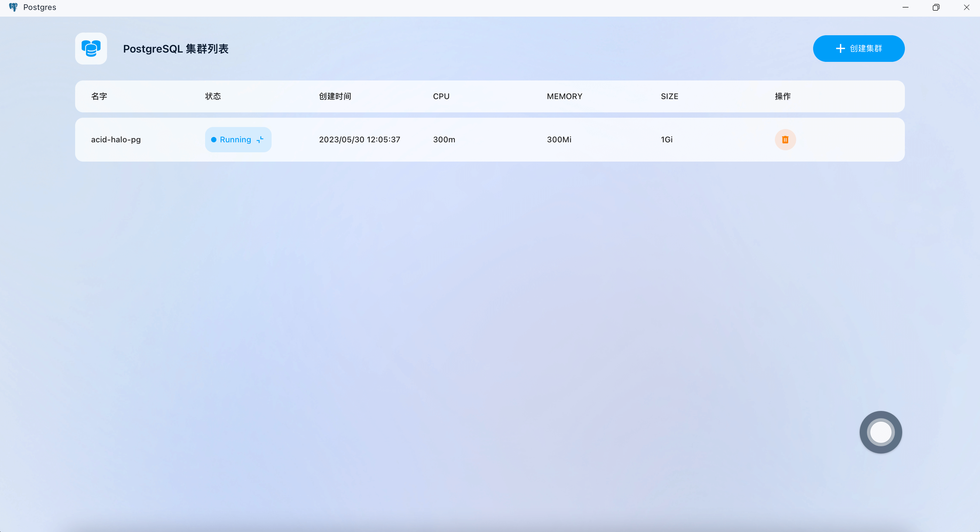980x532 pixels.
Task: Click the 状态 column header
Action: 213,96
